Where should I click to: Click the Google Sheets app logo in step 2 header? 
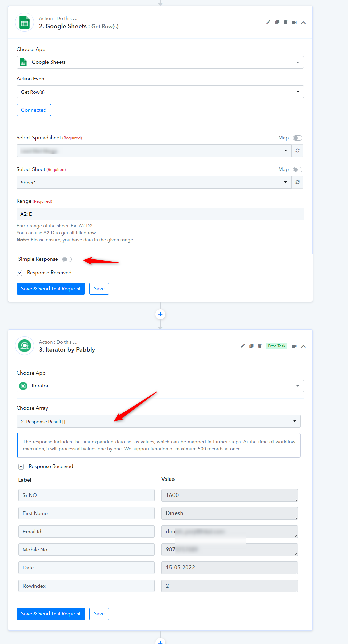point(24,22)
